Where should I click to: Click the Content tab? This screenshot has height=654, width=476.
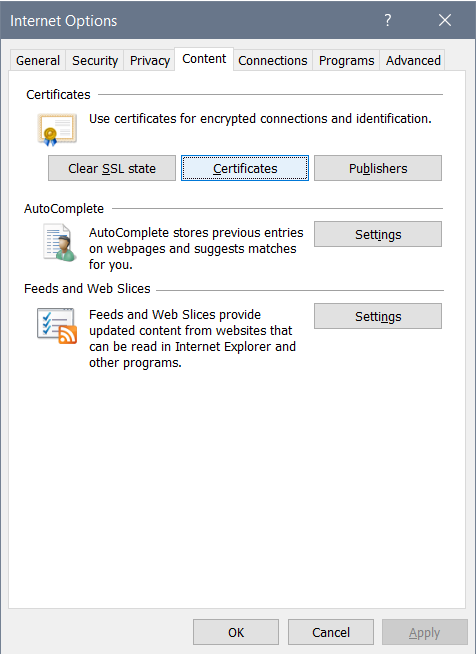(x=204, y=59)
